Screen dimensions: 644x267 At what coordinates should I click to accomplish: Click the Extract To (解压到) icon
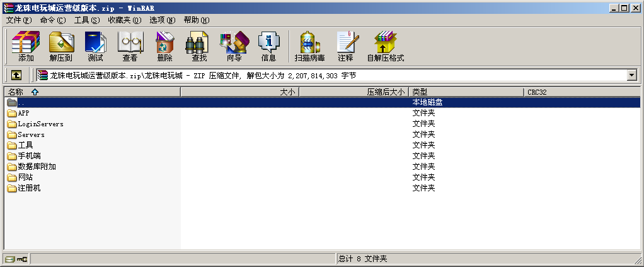[61, 46]
